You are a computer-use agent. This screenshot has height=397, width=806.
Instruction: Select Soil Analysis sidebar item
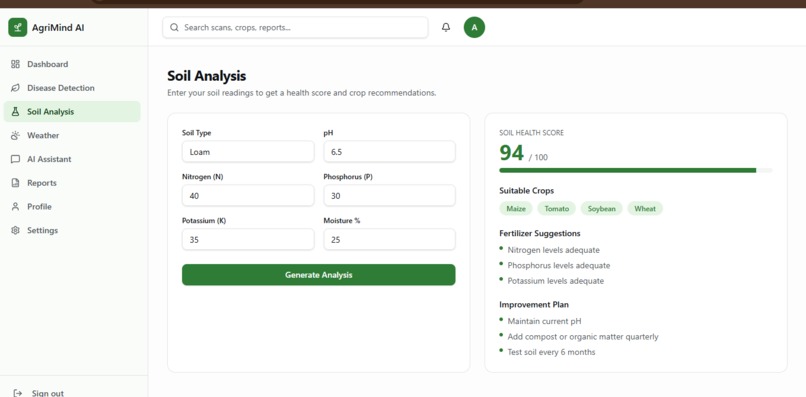(72, 112)
